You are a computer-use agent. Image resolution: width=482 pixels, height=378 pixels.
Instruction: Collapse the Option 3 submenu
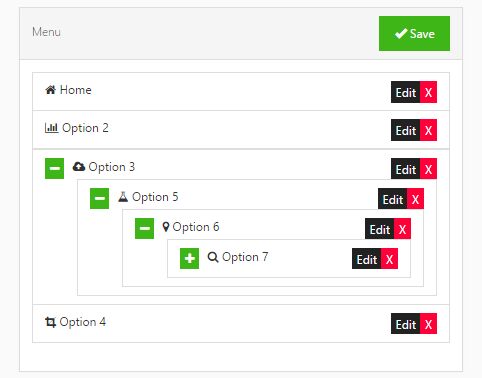click(55, 168)
